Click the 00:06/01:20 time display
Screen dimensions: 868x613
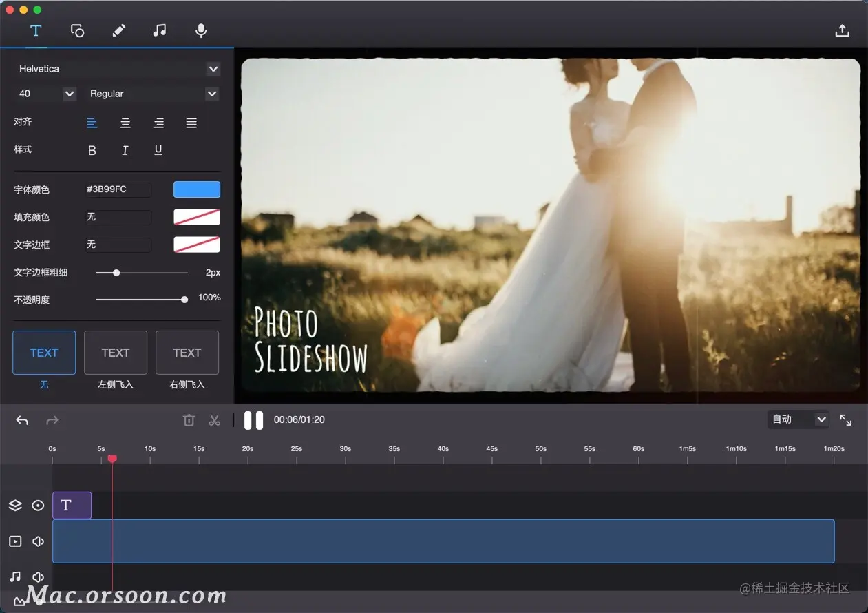[x=299, y=419]
